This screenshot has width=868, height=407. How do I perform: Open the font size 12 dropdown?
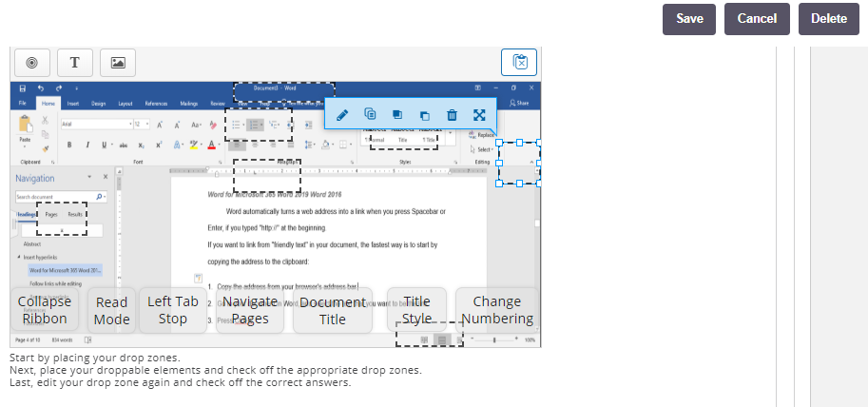(147, 125)
